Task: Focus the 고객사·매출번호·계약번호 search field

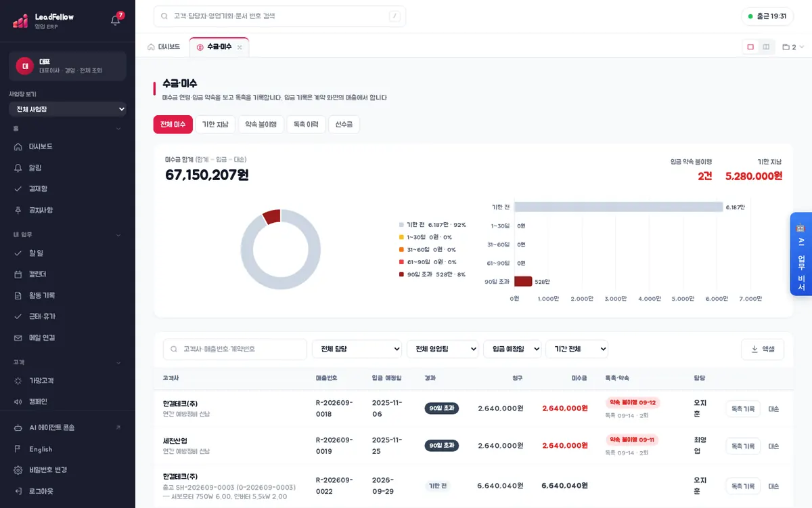Action: coord(235,349)
